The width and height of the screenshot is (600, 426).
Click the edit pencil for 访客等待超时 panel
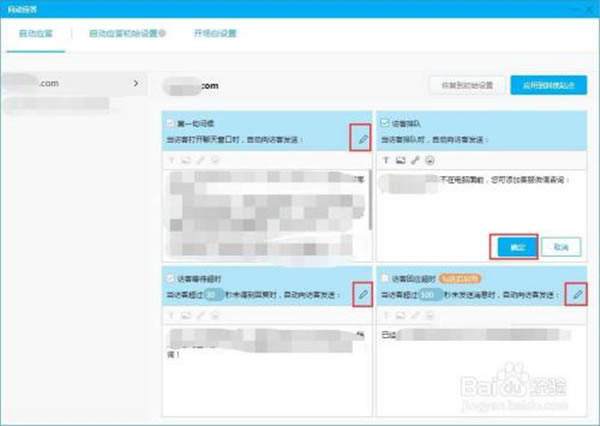pos(362,294)
